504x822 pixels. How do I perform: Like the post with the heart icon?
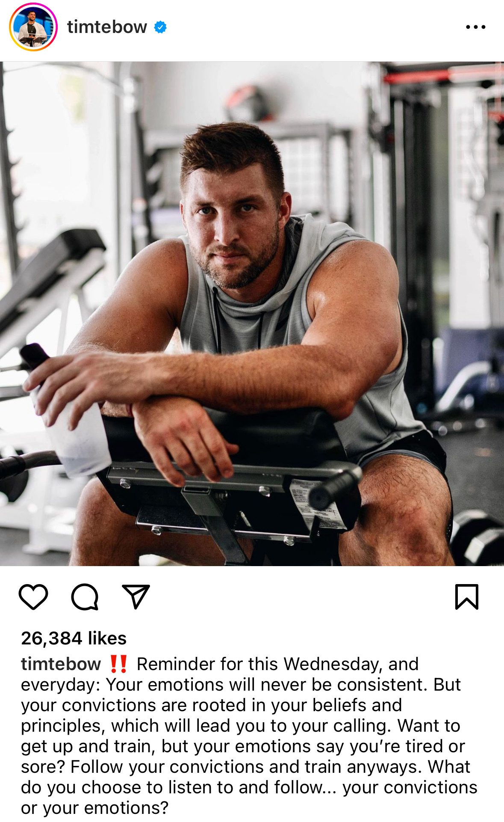[x=33, y=596]
